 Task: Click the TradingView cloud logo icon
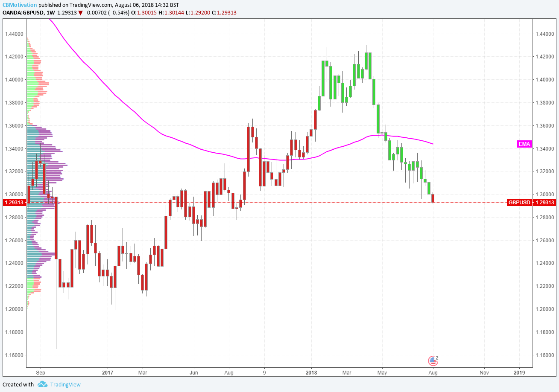click(x=42, y=384)
